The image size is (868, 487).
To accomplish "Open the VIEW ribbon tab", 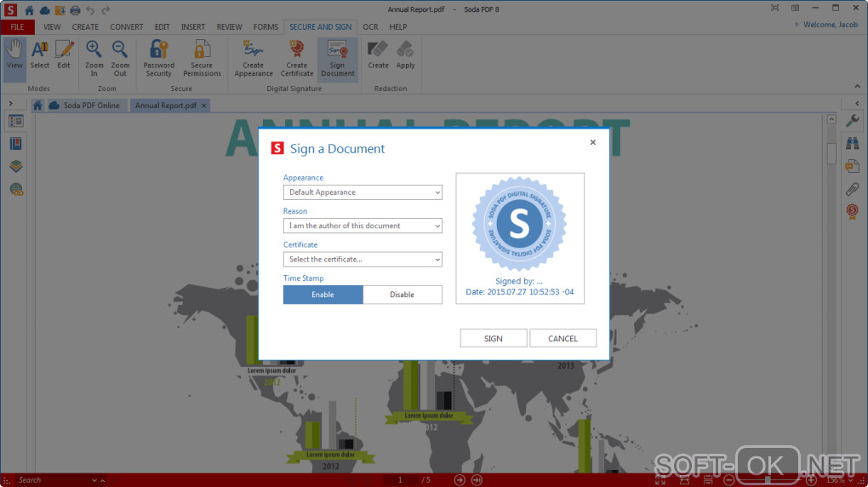I will pos(52,26).
